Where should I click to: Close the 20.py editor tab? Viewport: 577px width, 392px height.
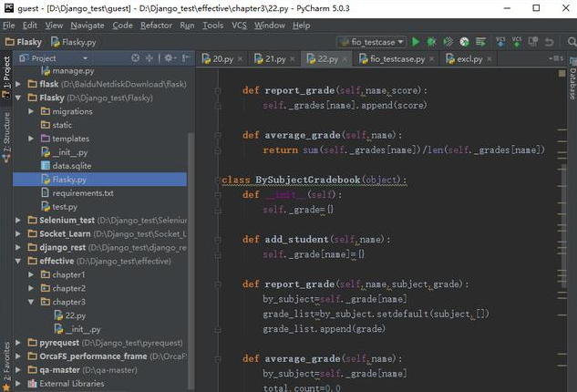pyautogui.click(x=241, y=58)
